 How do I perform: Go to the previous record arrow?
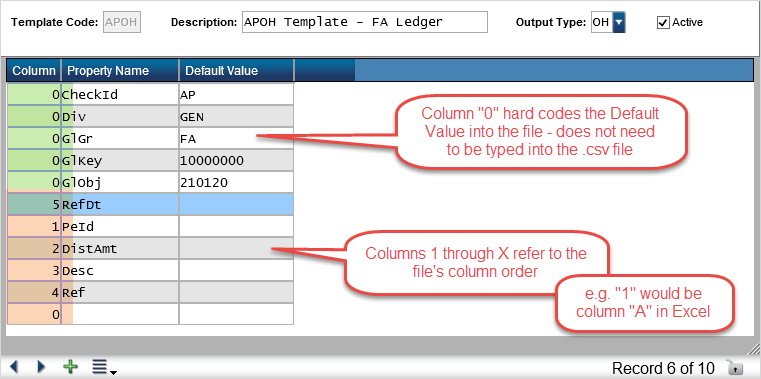14,366
